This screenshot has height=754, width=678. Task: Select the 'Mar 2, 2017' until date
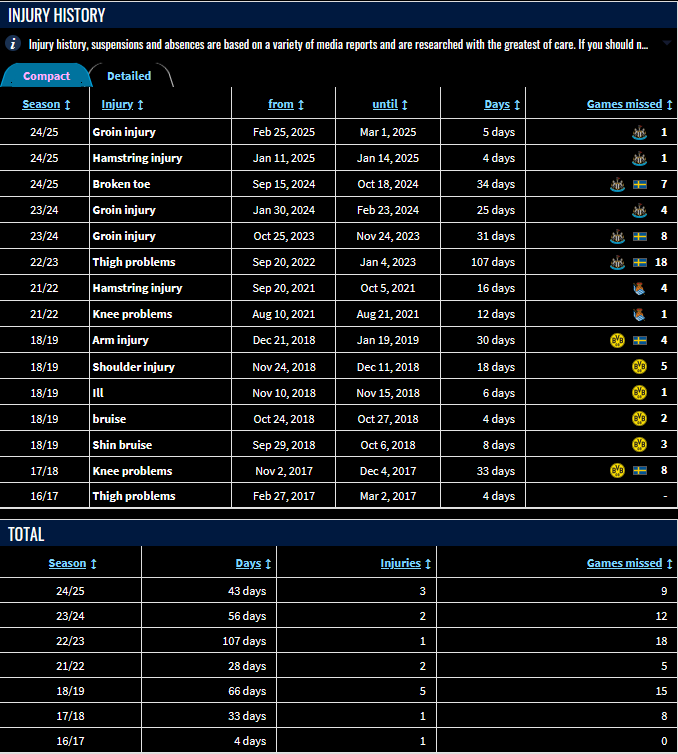coord(388,496)
